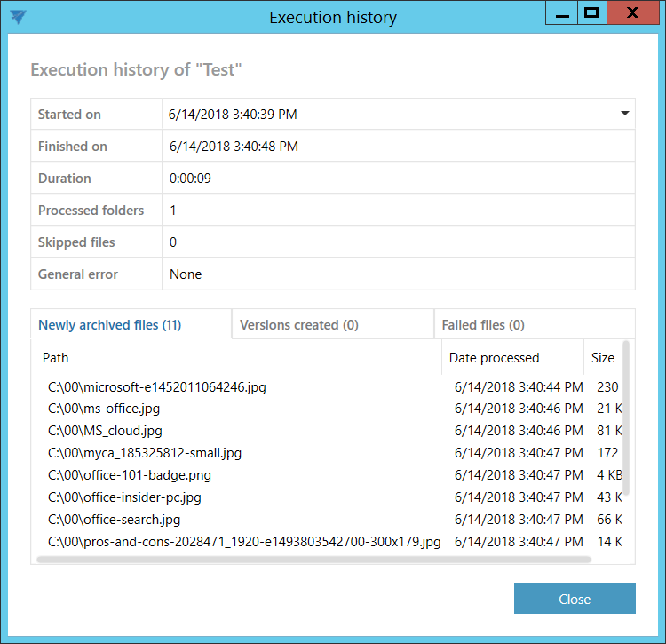The height and width of the screenshot is (644, 666).
Task: Click the Size column header
Action: [602, 358]
